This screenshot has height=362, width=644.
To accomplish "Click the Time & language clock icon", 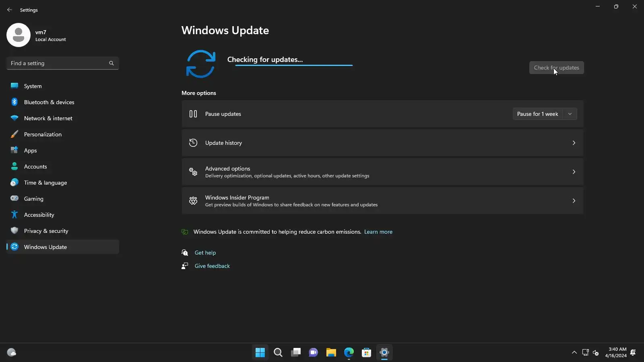I will coord(14,182).
